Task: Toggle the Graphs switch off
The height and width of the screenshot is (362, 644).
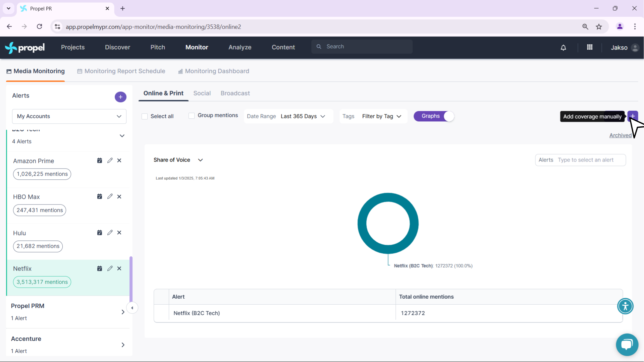Action: pyautogui.click(x=434, y=116)
